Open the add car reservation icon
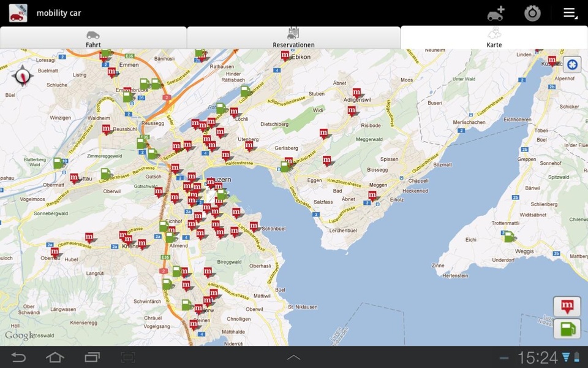 (496, 13)
